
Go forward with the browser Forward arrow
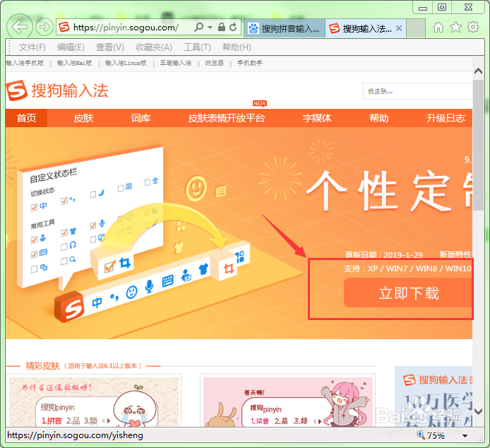[x=44, y=28]
